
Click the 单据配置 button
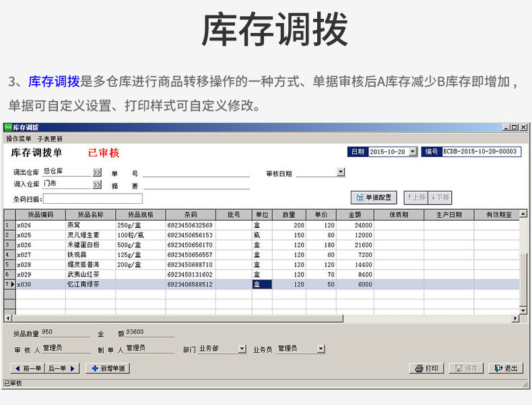[374, 197]
